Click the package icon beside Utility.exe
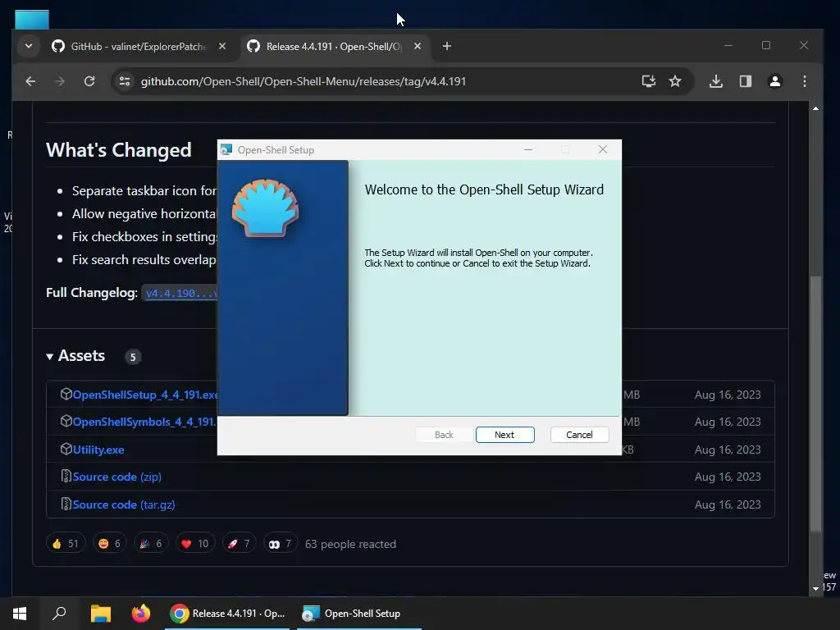The image size is (840, 630). [x=66, y=449]
